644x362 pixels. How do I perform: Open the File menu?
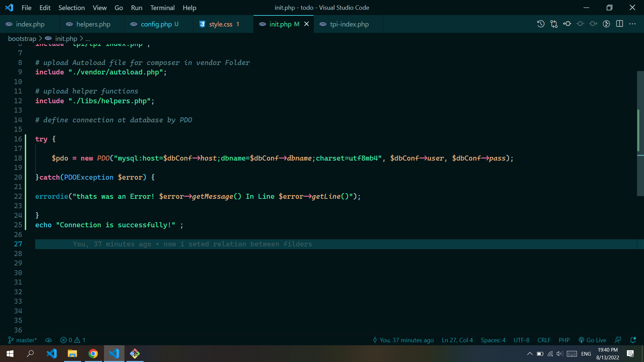pyautogui.click(x=26, y=7)
